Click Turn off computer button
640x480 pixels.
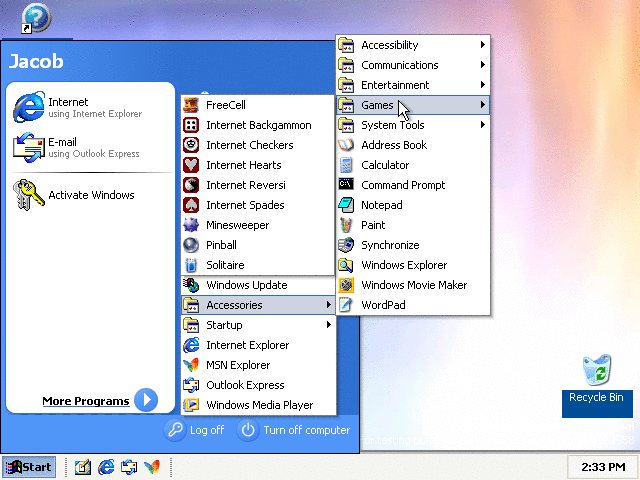[294, 430]
